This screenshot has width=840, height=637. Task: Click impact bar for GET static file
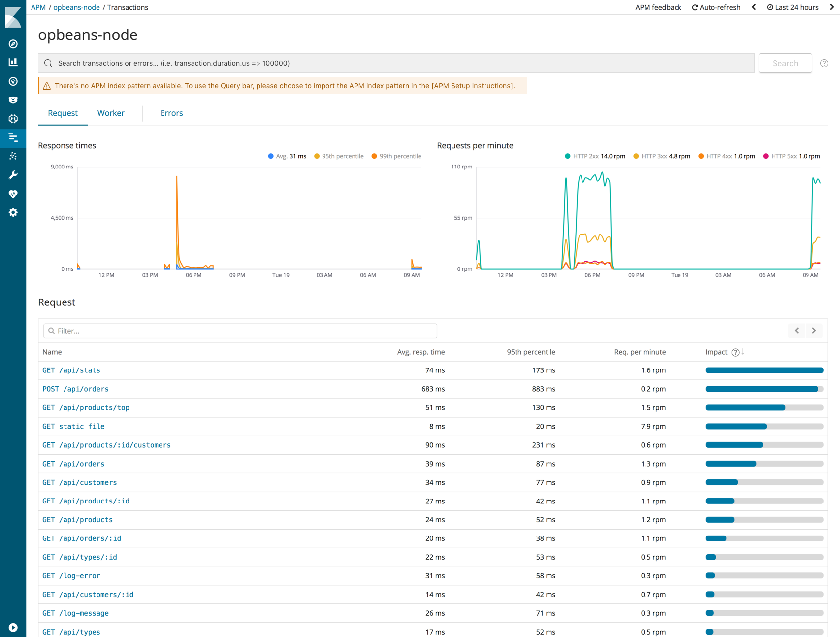(764, 427)
